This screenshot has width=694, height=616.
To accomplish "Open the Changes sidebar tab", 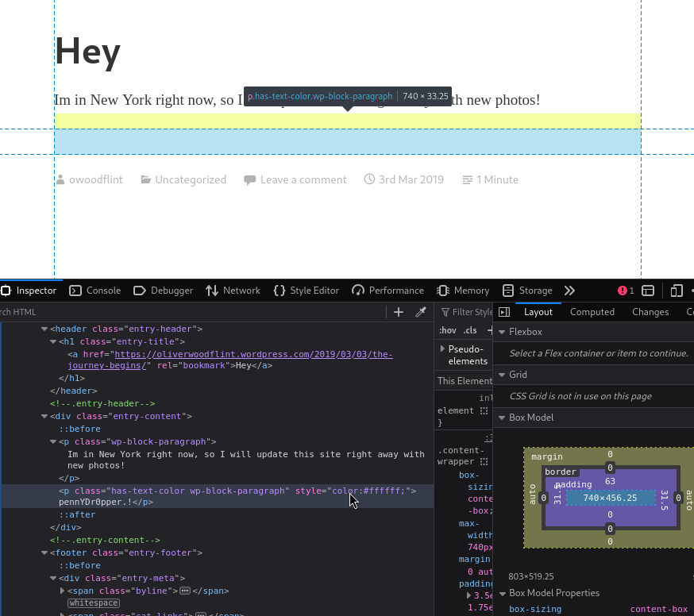I will point(650,312).
